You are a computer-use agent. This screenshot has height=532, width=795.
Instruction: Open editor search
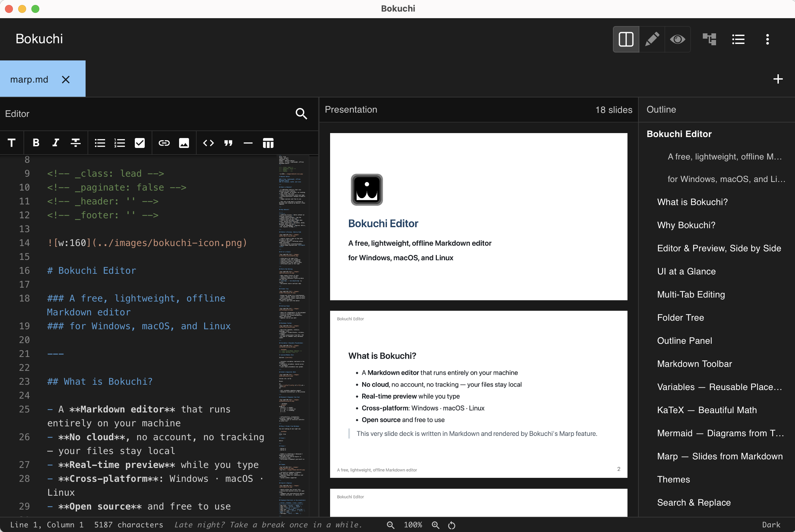pyautogui.click(x=301, y=114)
